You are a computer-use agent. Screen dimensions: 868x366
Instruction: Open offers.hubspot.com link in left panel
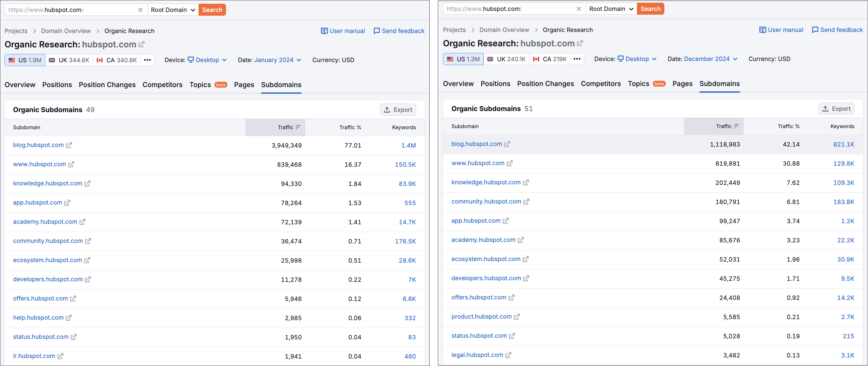pyautogui.click(x=40, y=299)
